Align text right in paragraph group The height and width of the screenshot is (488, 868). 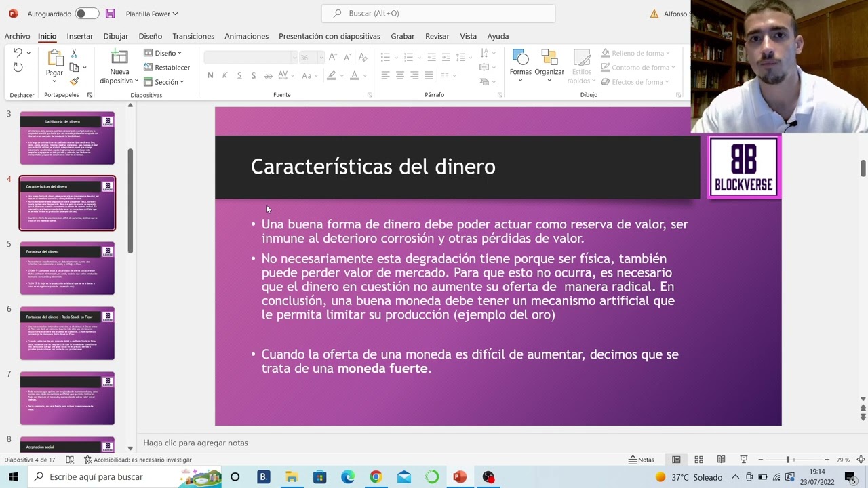(x=414, y=75)
